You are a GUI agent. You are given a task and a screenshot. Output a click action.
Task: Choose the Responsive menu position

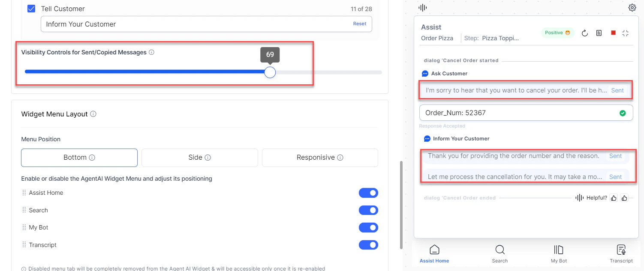pyautogui.click(x=320, y=158)
